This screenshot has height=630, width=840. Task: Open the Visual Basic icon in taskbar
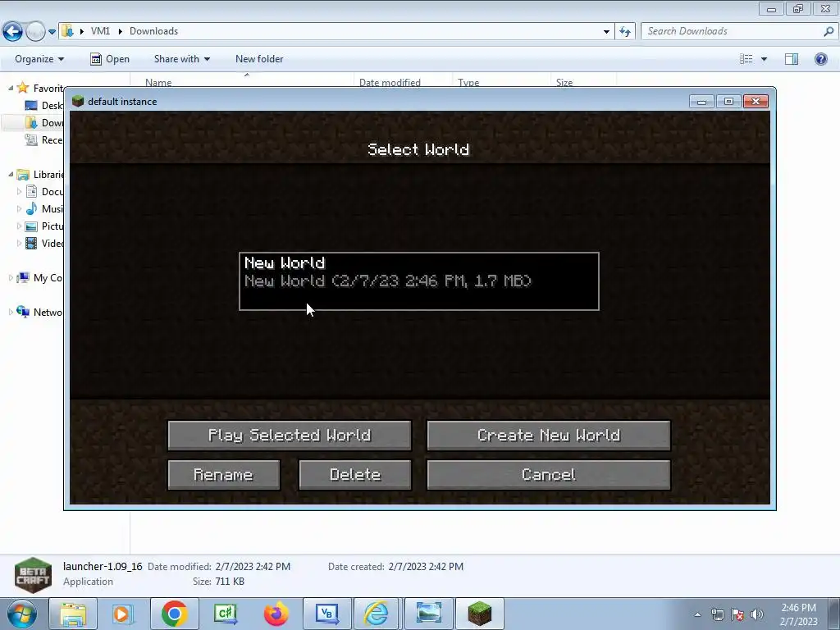pos(327,614)
